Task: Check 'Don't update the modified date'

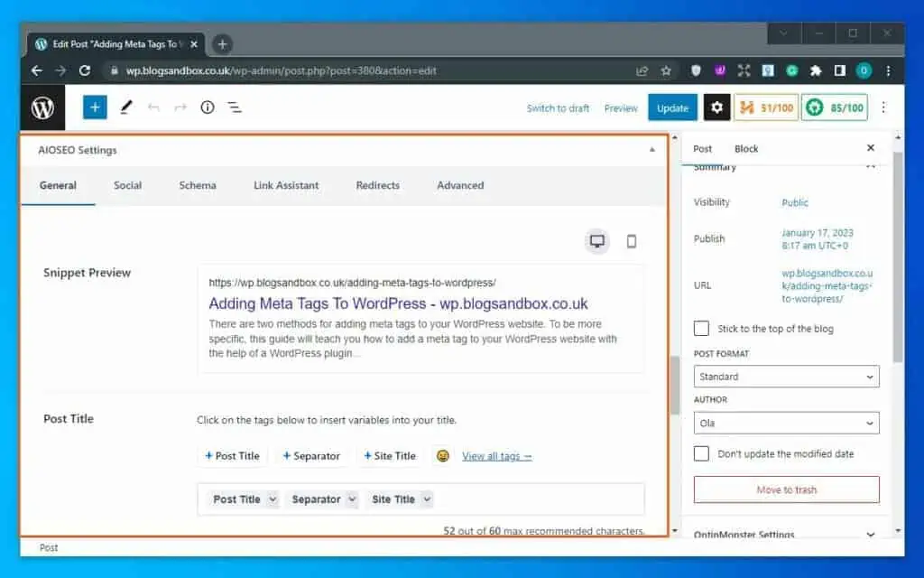Action: (x=701, y=453)
